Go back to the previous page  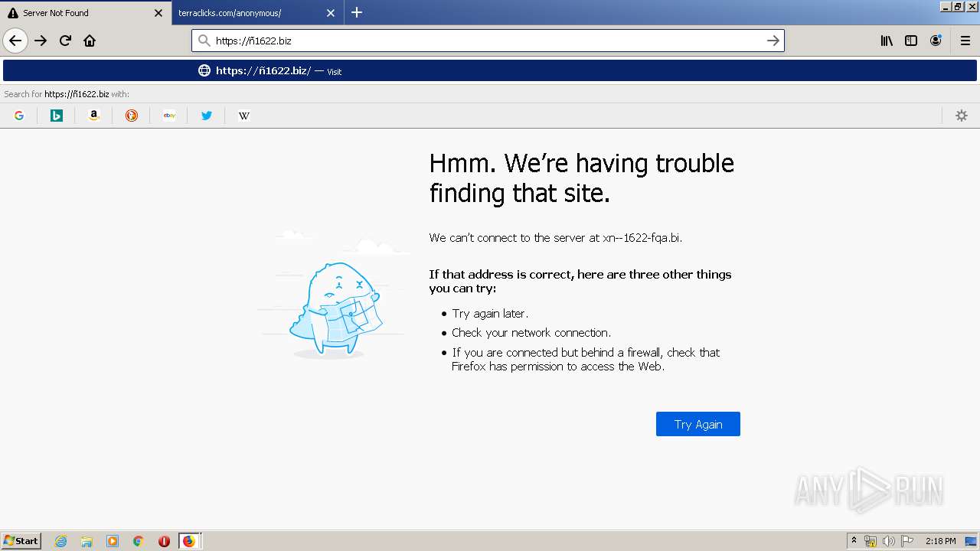tap(15, 41)
